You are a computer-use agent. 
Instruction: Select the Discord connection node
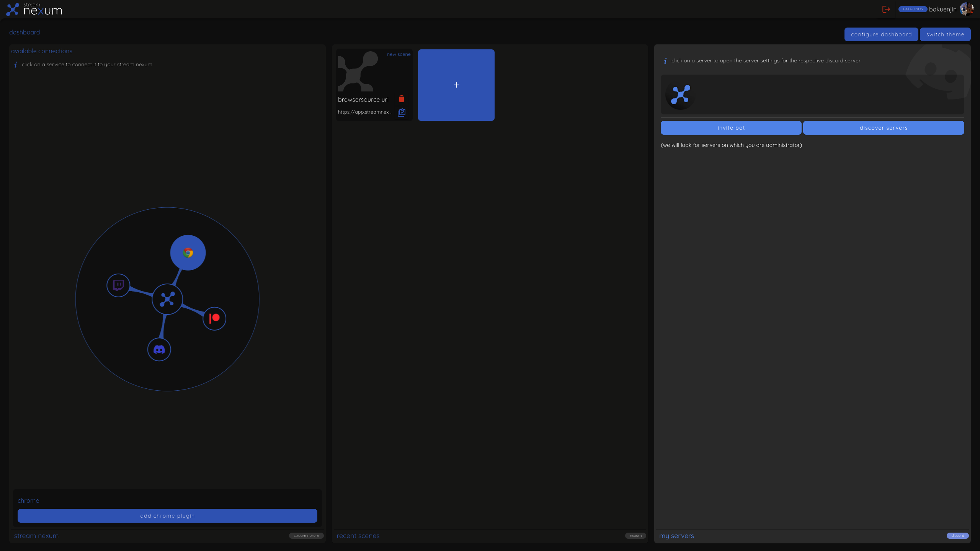(x=159, y=349)
